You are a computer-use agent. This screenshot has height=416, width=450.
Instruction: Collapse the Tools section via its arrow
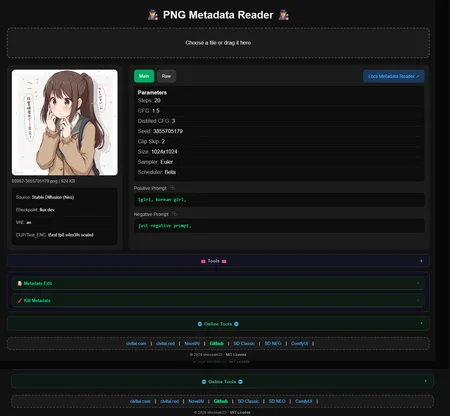(x=421, y=261)
